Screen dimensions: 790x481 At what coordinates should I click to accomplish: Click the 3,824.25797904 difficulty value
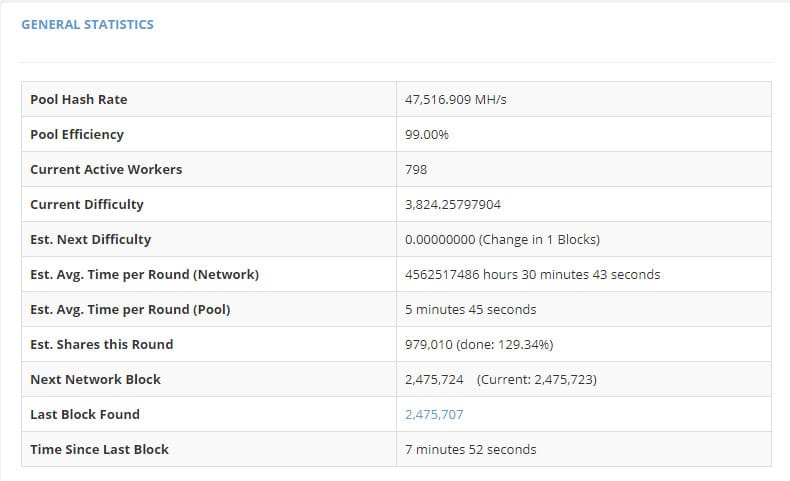click(x=453, y=204)
